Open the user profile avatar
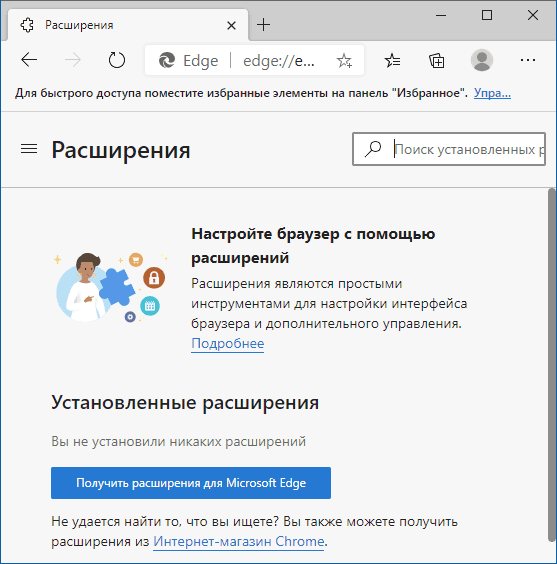This screenshot has height=564, width=557. [482, 60]
